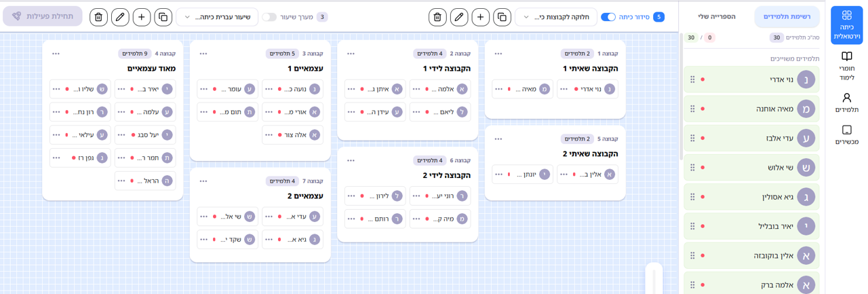This screenshot has height=294, width=868.
Task: Select the רשימת תלמידים tab
Action: click(787, 16)
